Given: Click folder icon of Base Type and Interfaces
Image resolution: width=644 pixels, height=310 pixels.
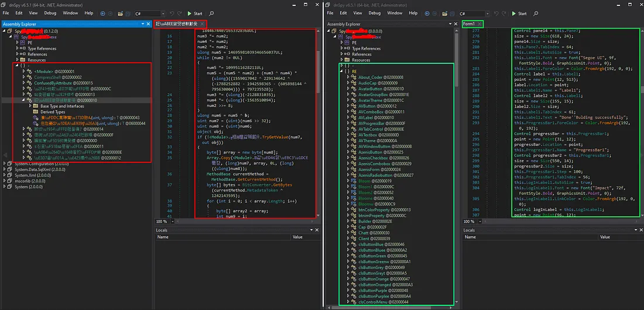Looking at the screenshot, I should 36,106.
